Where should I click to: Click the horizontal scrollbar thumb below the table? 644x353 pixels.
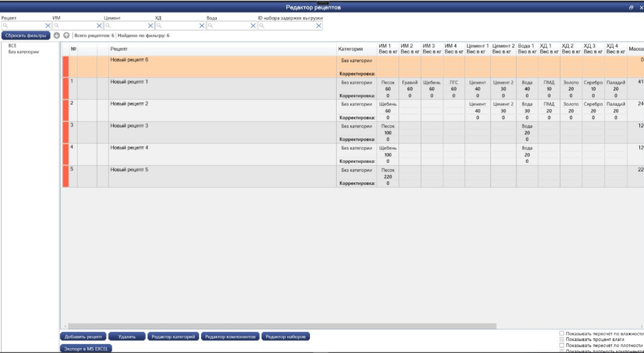coord(282,326)
